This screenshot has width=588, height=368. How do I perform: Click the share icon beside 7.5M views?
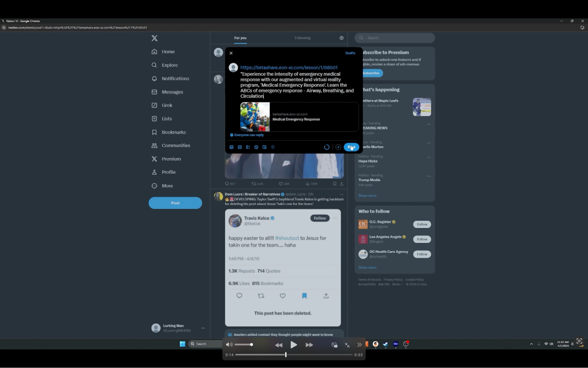(342, 184)
